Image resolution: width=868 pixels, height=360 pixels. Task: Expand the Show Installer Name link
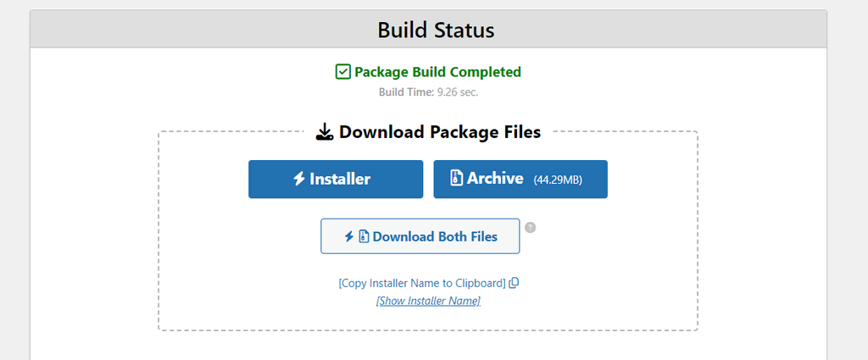pyautogui.click(x=428, y=301)
